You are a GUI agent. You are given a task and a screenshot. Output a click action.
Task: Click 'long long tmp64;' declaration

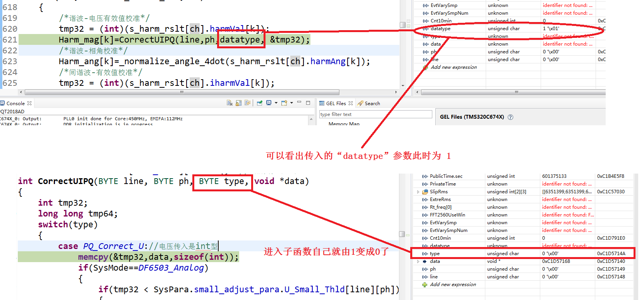[x=78, y=214]
